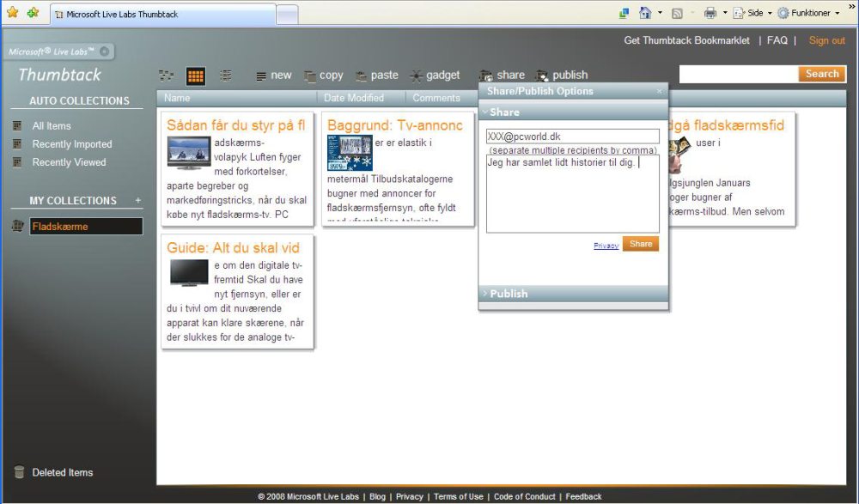Click the orange Share button
The image size is (859, 504).
[641, 245]
